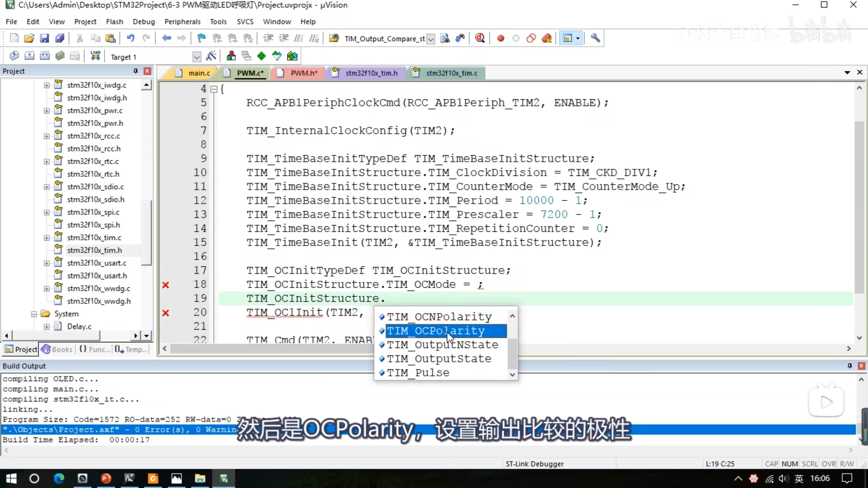Collapse the System folder node

34,314
